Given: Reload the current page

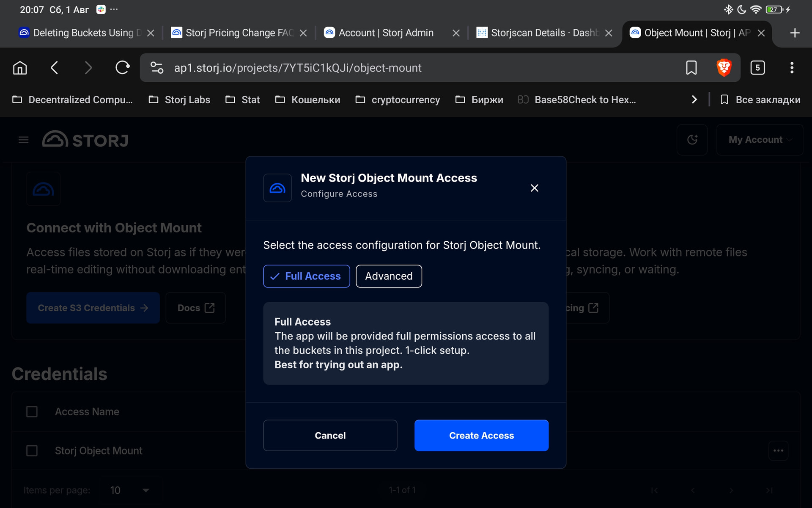Looking at the screenshot, I should (122, 68).
